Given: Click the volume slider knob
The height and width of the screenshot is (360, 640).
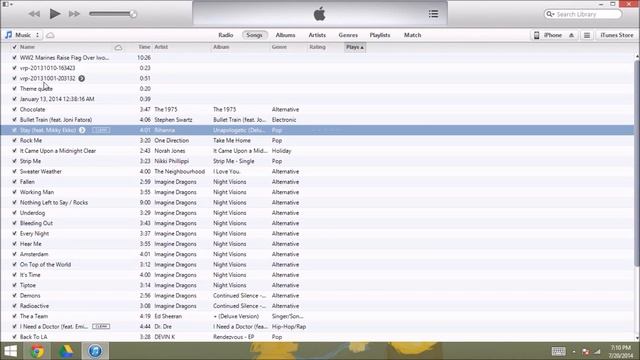Looking at the screenshot, I should pyautogui.click(x=133, y=14).
